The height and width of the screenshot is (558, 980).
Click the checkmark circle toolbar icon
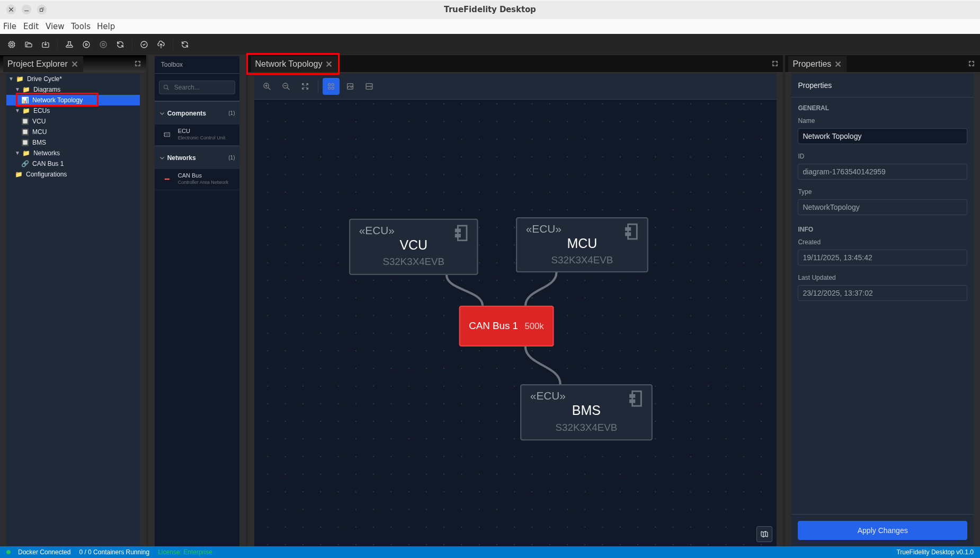coord(144,45)
